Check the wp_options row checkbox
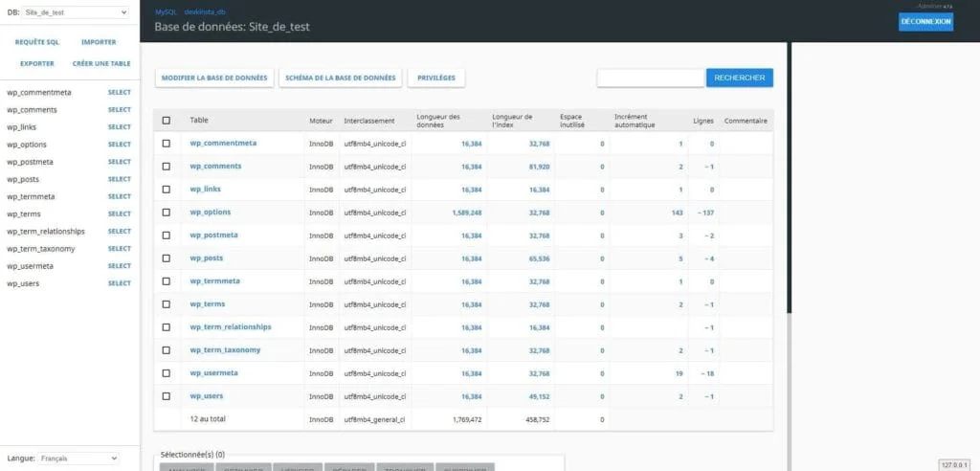 (167, 213)
